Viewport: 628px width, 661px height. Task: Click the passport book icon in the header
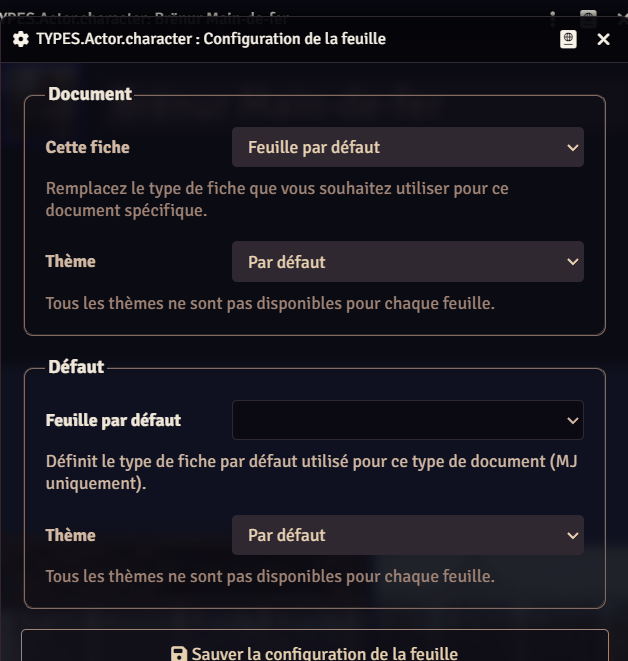tap(569, 39)
